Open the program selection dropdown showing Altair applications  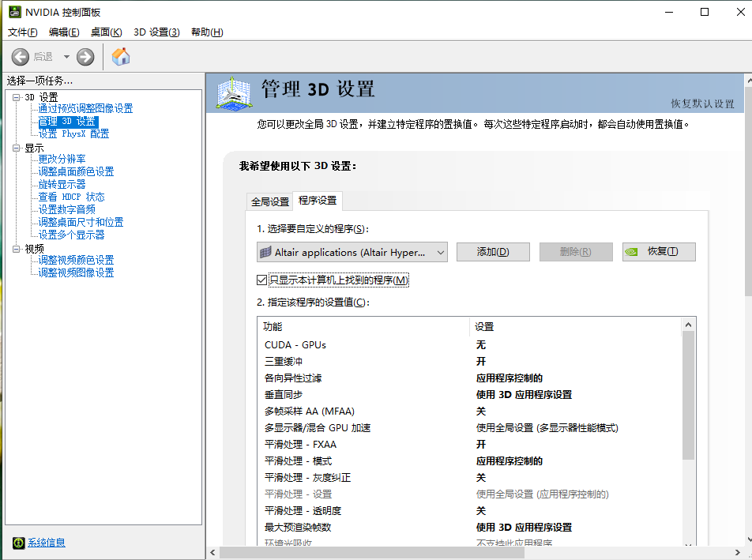click(x=440, y=251)
